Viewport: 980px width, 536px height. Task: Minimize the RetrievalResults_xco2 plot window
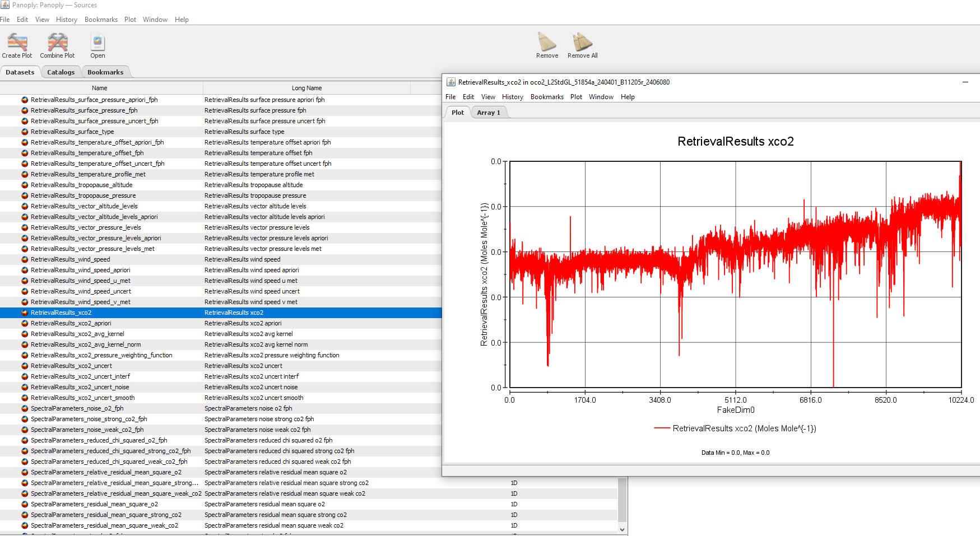pos(965,82)
